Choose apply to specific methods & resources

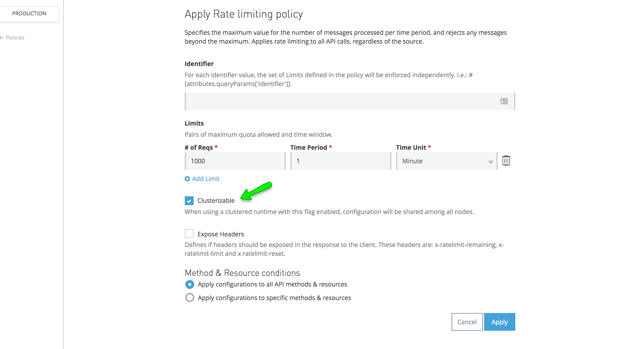click(190, 298)
